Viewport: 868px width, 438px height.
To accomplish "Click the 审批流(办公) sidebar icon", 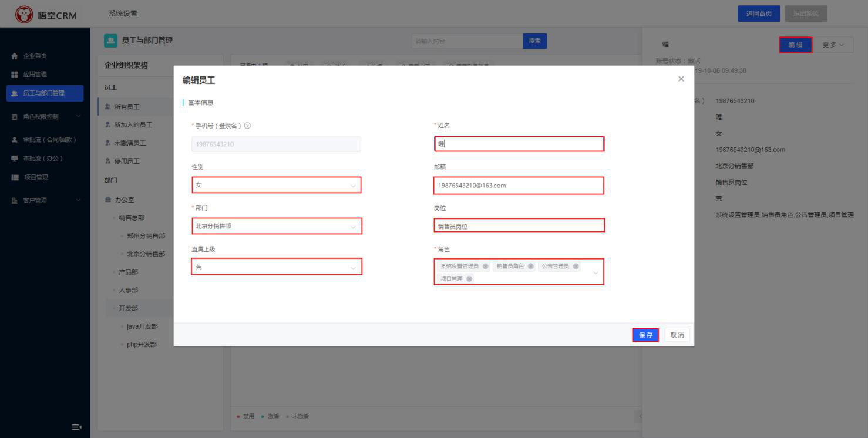I will pos(15,159).
